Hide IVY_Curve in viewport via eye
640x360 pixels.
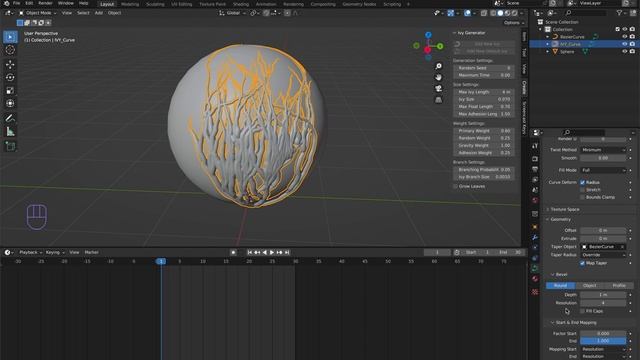click(624, 44)
